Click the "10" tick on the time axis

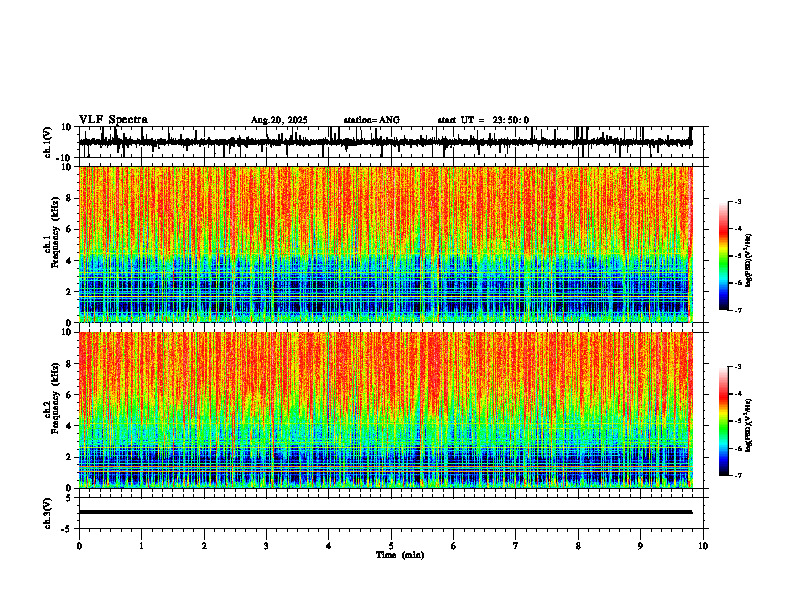click(703, 546)
